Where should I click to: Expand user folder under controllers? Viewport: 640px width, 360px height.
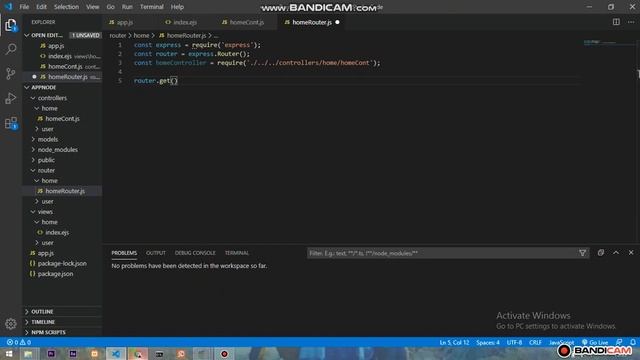pos(47,129)
